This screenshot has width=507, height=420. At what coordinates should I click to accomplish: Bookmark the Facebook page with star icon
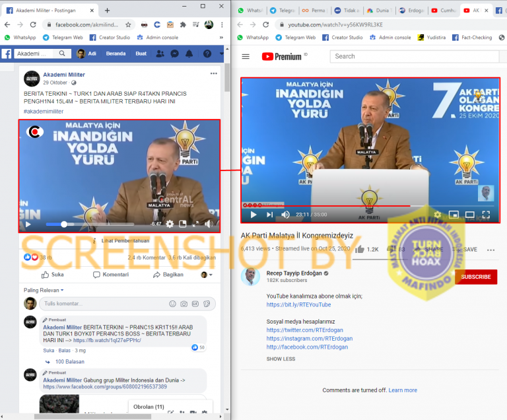pos(128,24)
